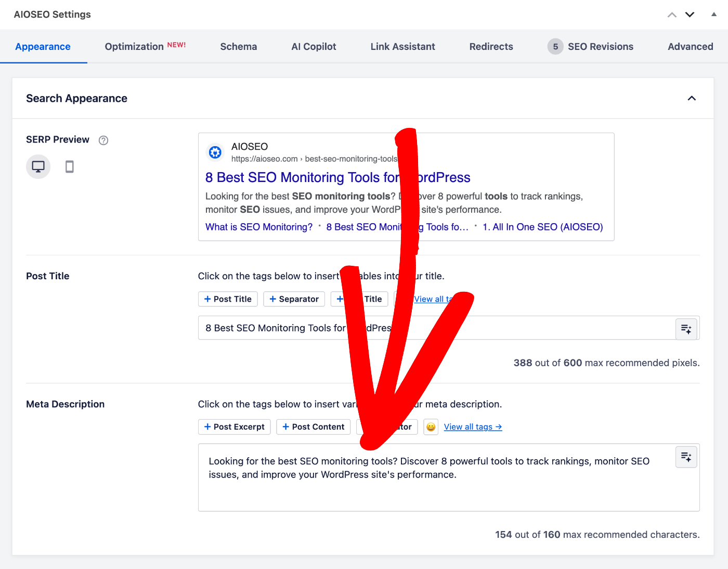Click the AIOSEO gear favicon in the preview
This screenshot has height=569, width=728.
pos(215,152)
